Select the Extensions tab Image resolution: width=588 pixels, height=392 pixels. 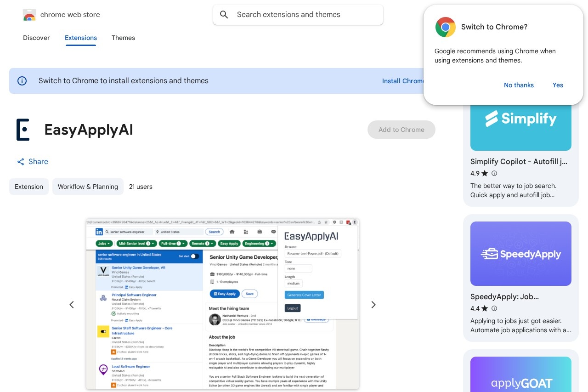tap(81, 38)
